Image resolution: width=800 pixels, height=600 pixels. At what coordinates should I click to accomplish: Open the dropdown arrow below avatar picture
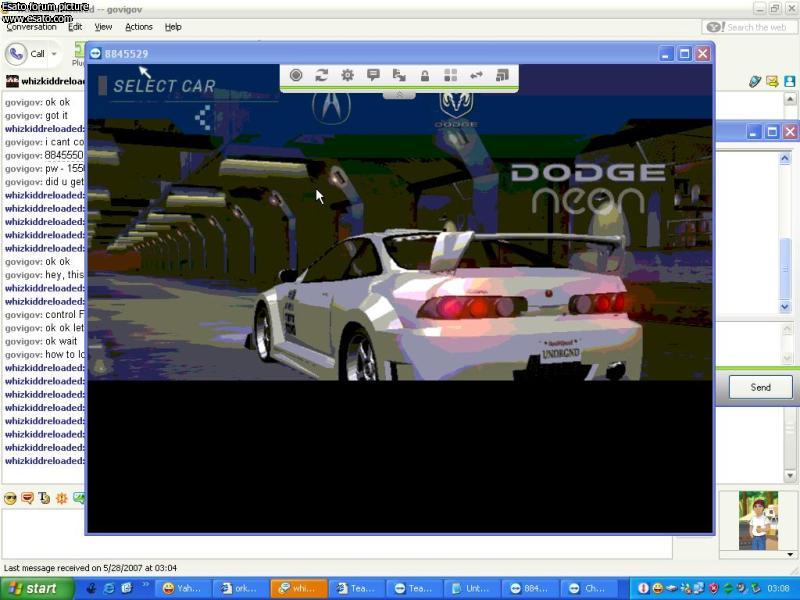point(790,555)
